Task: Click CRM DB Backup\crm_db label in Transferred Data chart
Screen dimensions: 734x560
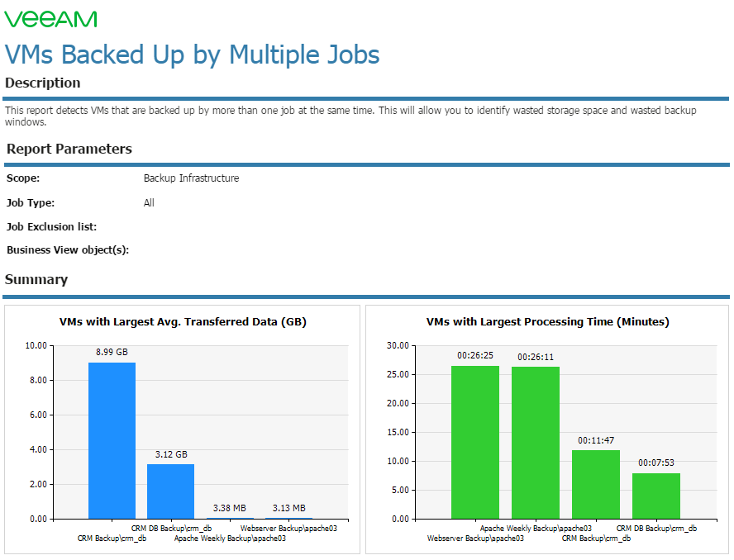Action: point(171,529)
